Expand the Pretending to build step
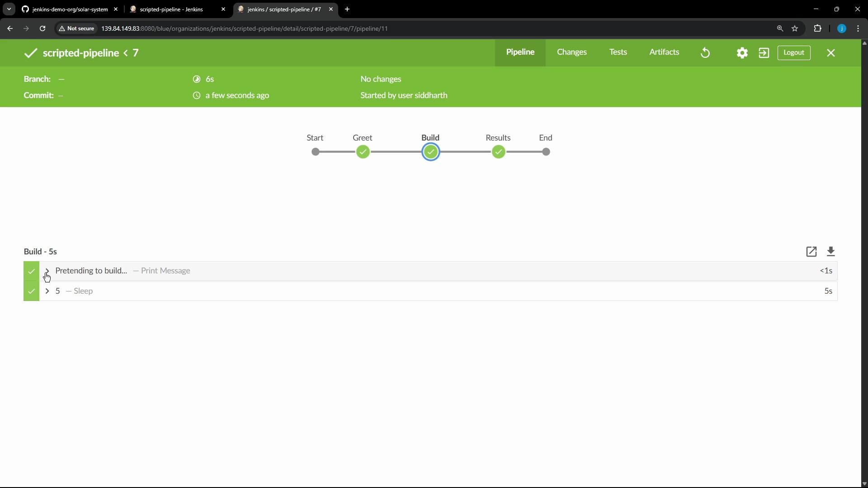This screenshot has width=868, height=488. click(47, 271)
